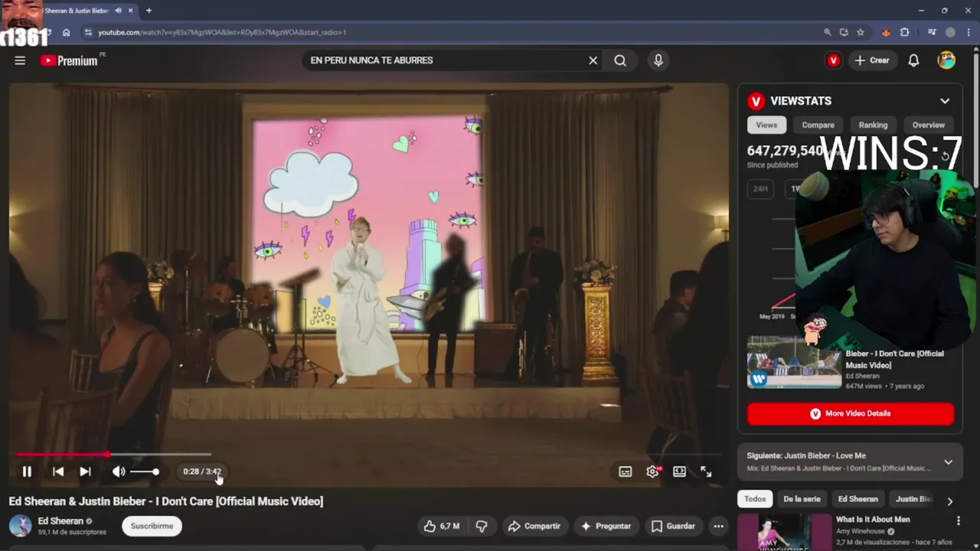Skip to previous video
Screen dimensions: 980x551
pos(58,471)
